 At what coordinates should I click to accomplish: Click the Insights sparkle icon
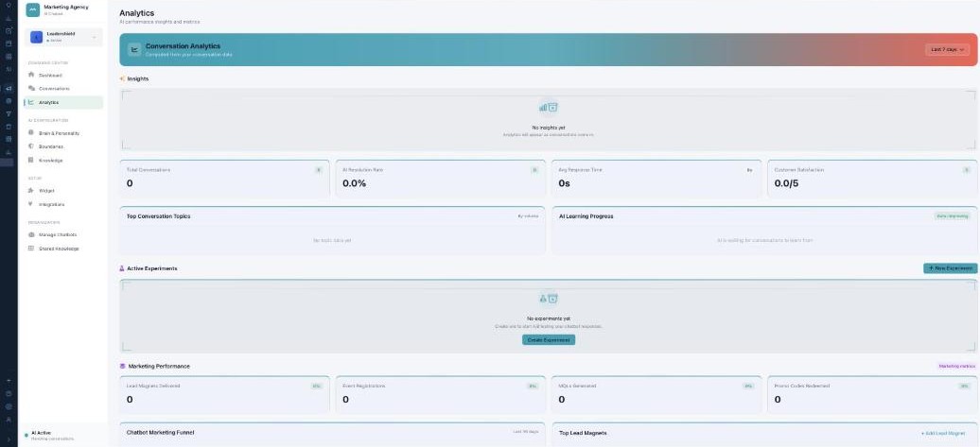pyautogui.click(x=123, y=79)
